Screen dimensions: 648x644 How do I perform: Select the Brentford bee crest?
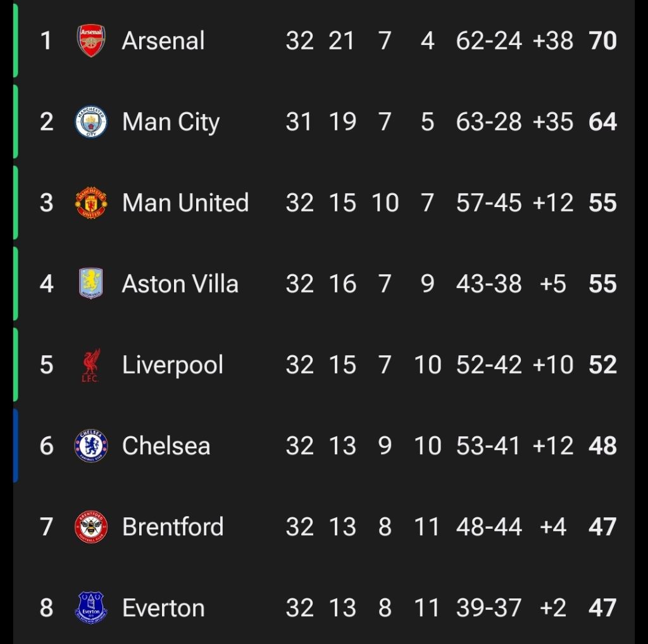pos(91,527)
